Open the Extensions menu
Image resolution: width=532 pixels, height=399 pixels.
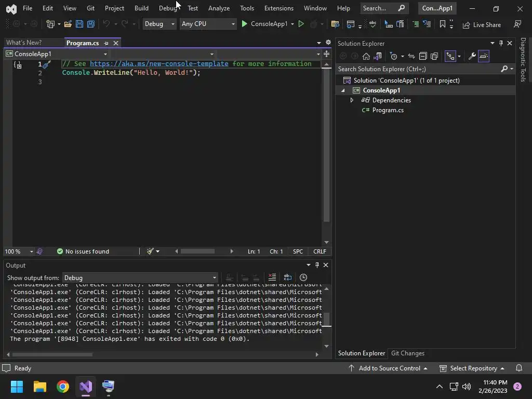[279, 8]
